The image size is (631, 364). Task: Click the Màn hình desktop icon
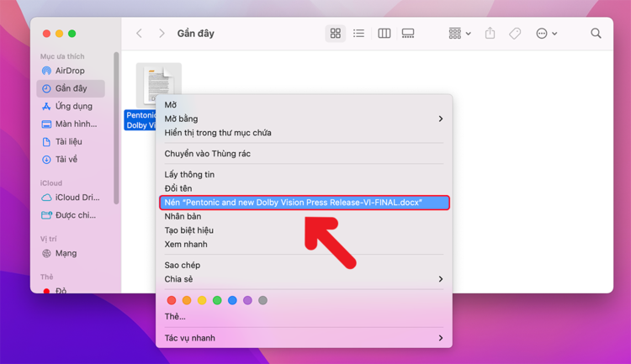tap(46, 124)
